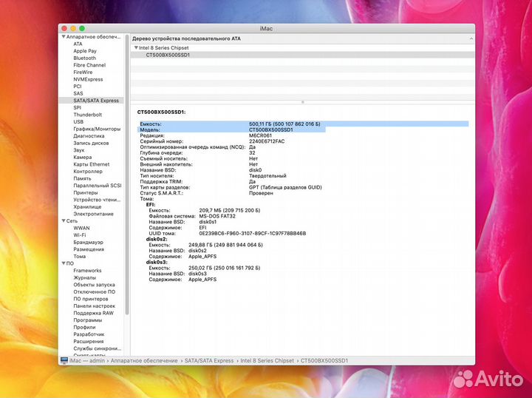Open Карты Ethernet section
The height and width of the screenshot is (398, 532).
tap(92, 164)
